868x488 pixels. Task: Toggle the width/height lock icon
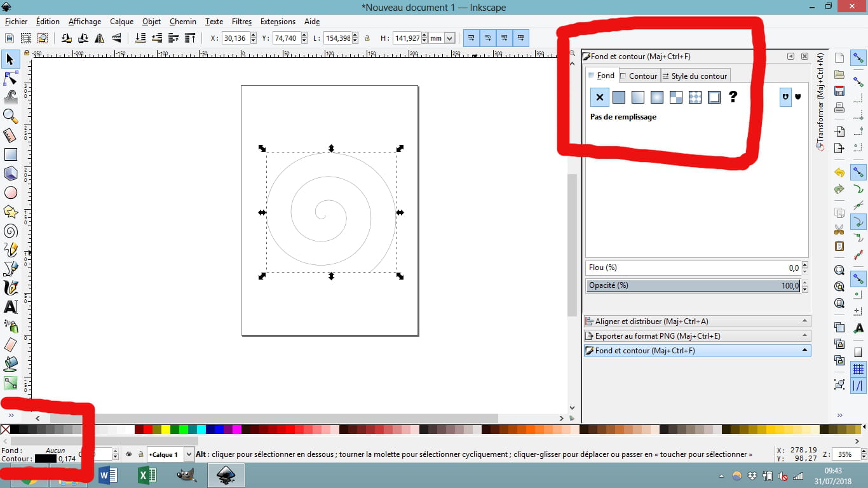pyautogui.click(x=368, y=39)
